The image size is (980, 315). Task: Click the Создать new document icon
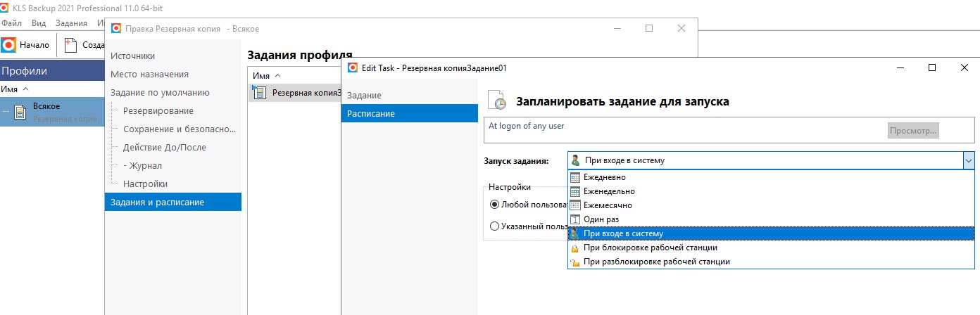(x=70, y=45)
